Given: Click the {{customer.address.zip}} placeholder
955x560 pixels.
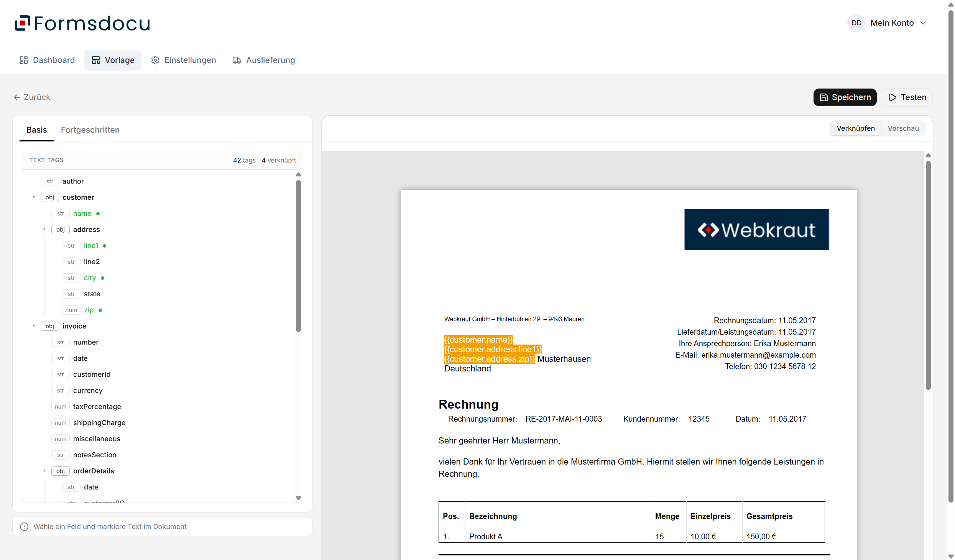Looking at the screenshot, I should pyautogui.click(x=490, y=359).
